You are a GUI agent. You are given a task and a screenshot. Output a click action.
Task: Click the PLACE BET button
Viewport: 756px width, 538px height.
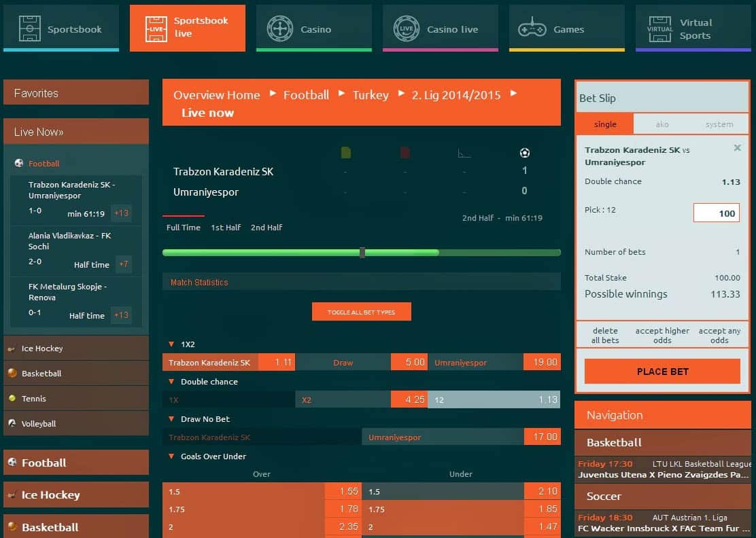662,372
